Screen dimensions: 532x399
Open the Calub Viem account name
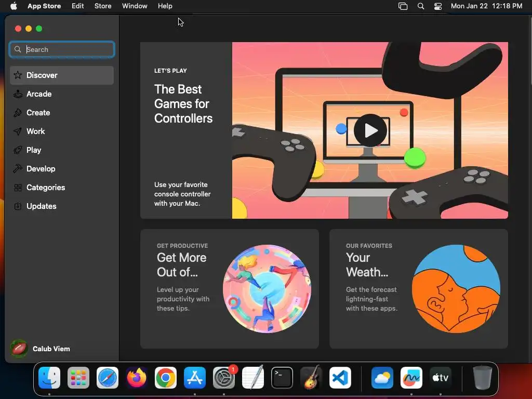tap(51, 349)
